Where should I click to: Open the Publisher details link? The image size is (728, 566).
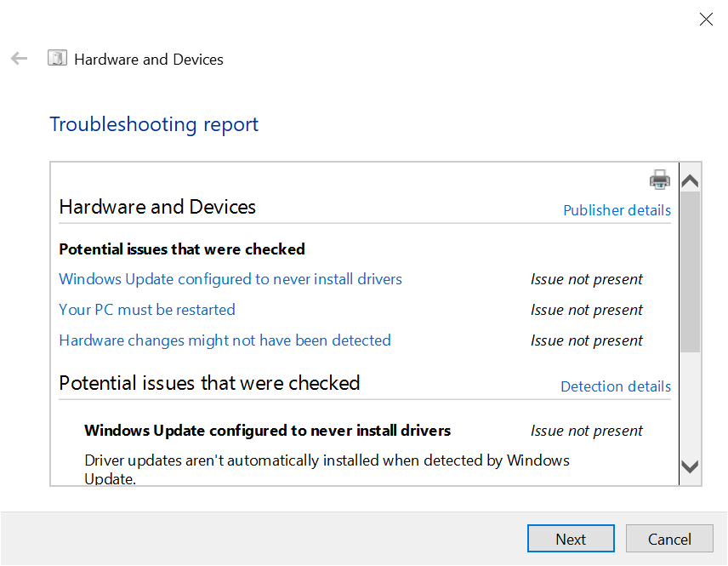point(617,210)
